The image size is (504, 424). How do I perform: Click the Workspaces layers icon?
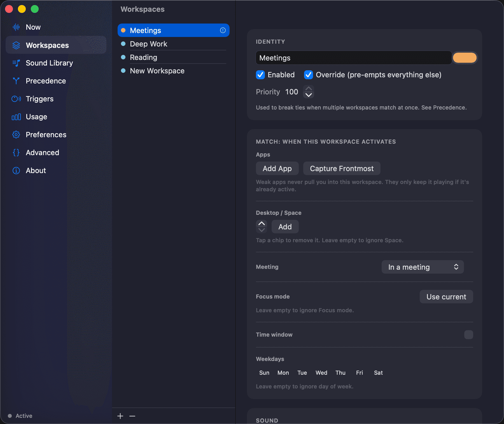(x=16, y=45)
